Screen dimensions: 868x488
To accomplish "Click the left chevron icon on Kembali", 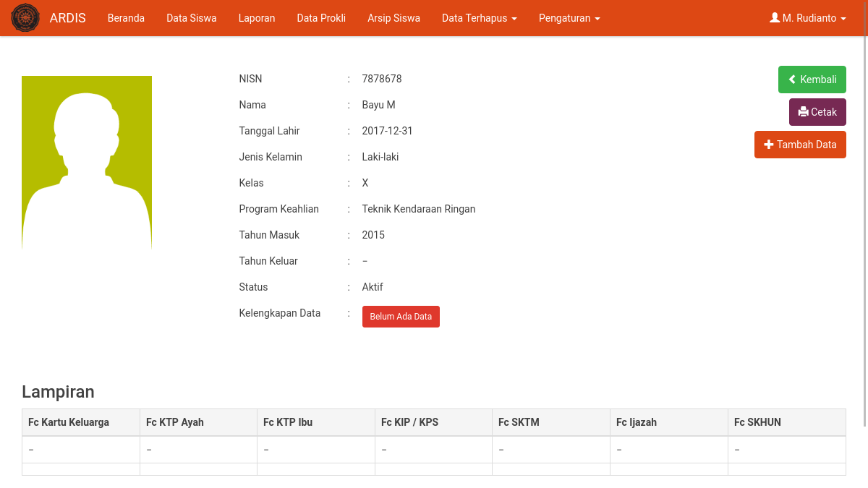I will point(792,80).
